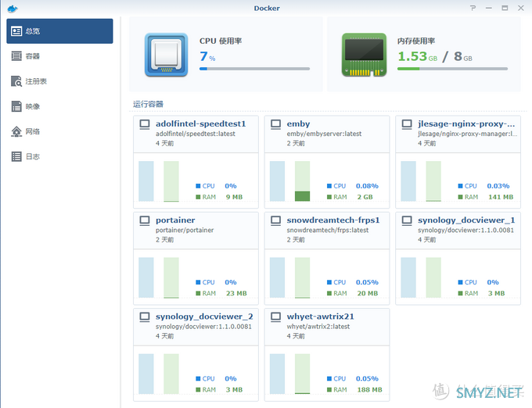Click the snowdreamtech/frps:latest image text

(x=327, y=230)
